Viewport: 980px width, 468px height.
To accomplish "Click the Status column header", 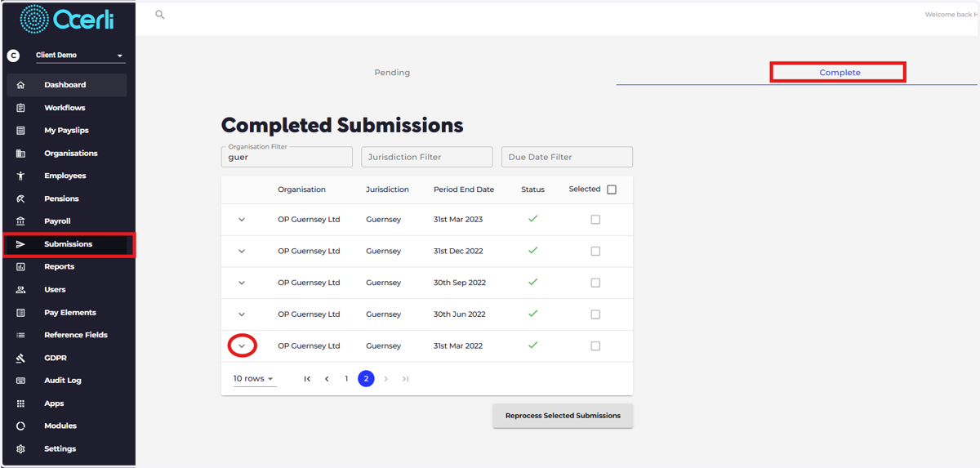I will click(532, 189).
